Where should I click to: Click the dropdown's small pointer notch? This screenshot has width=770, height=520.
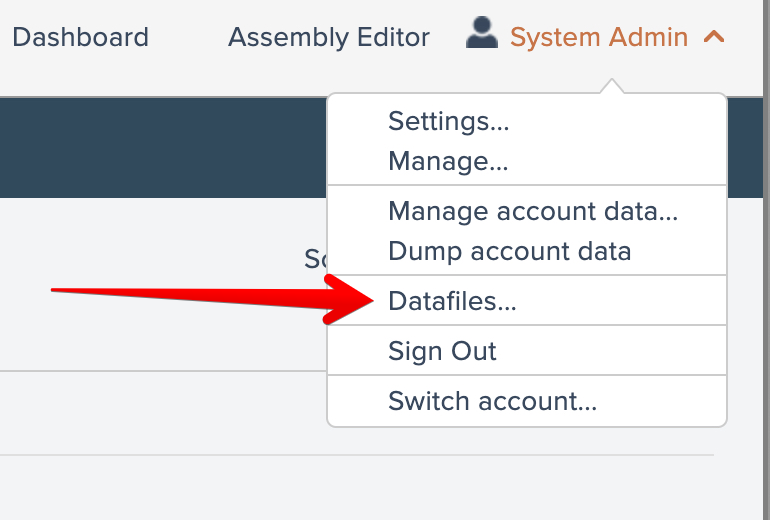[611, 88]
